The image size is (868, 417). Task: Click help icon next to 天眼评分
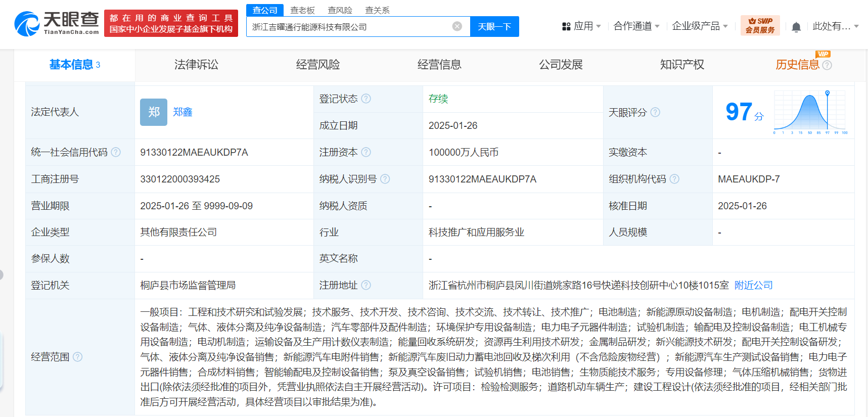click(655, 112)
